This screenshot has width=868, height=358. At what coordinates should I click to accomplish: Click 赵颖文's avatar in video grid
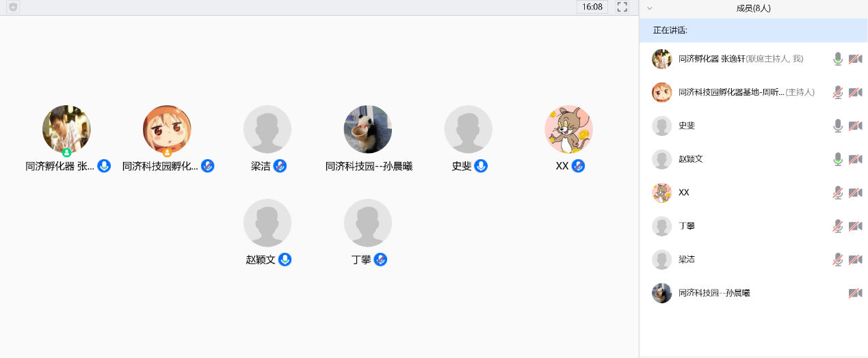click(x=267, y=223)
